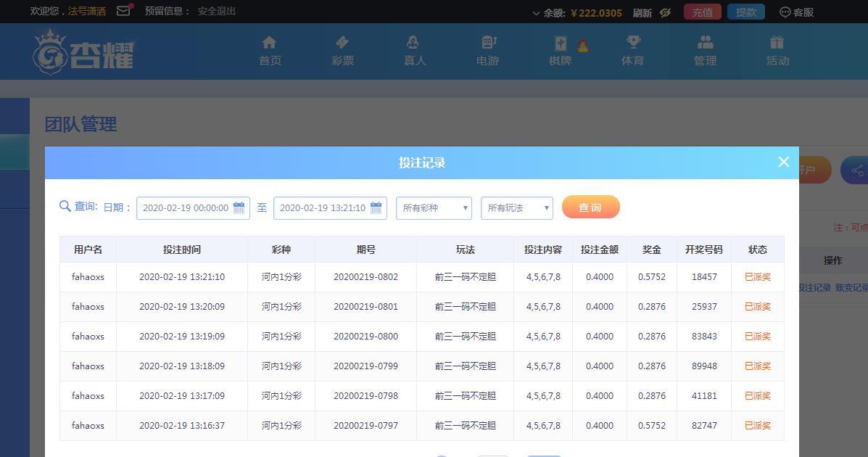Click the magnifier icon beside 查询
The height and width of the screenshot is (457, 868).
click(x=65, y=206)
